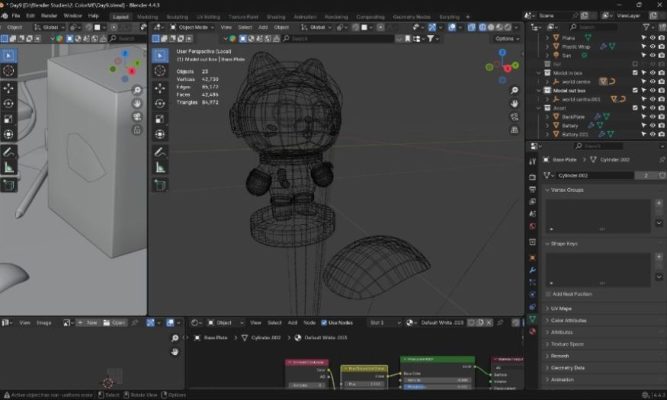Select the Move tool in left viewport toolbar
Screen dimensions: 667x400
coord(8,87)
